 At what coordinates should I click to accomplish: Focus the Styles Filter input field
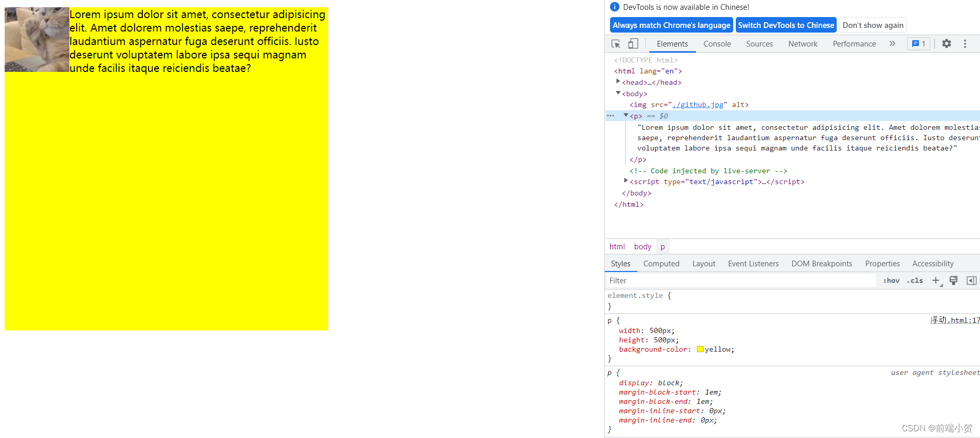[x=741, y=280]
